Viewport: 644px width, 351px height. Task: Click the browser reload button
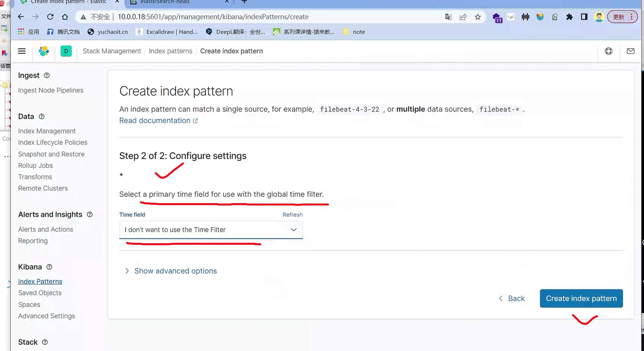50,17
